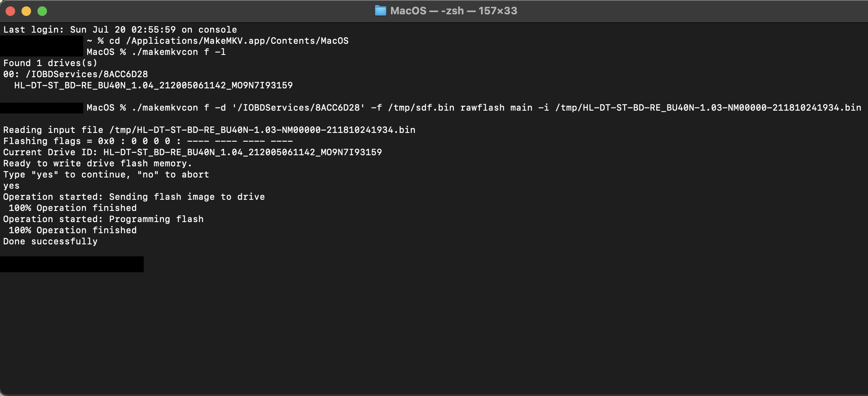
Task: Click the green full-screen window button
Action: (42, 11)
